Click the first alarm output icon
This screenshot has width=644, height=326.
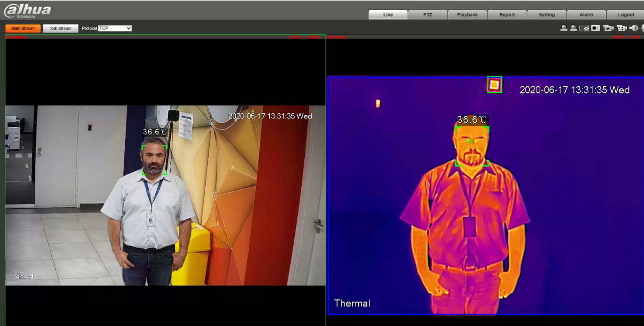pos(564,28)
